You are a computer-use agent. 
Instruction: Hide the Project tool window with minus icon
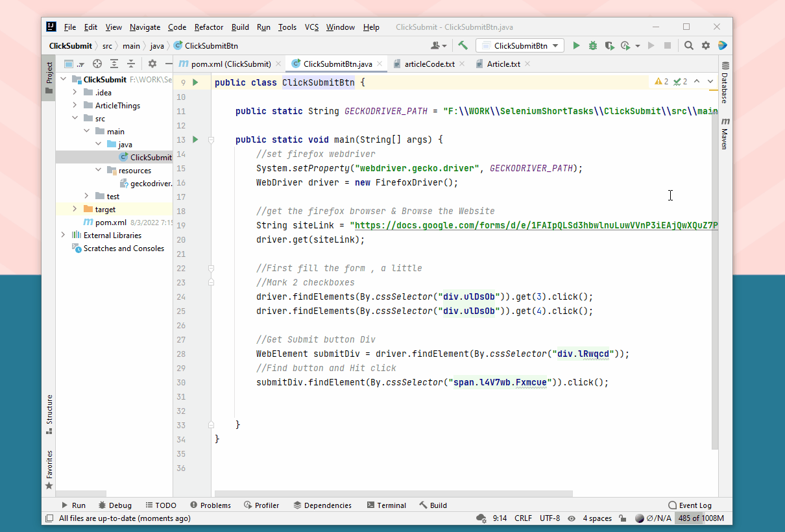coord(169,64)
